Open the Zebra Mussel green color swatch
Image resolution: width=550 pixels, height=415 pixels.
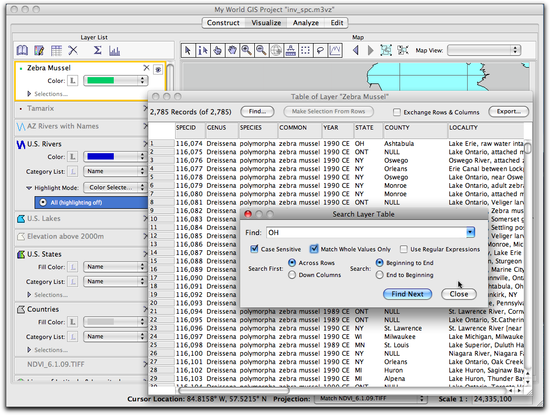click(116, 80)
